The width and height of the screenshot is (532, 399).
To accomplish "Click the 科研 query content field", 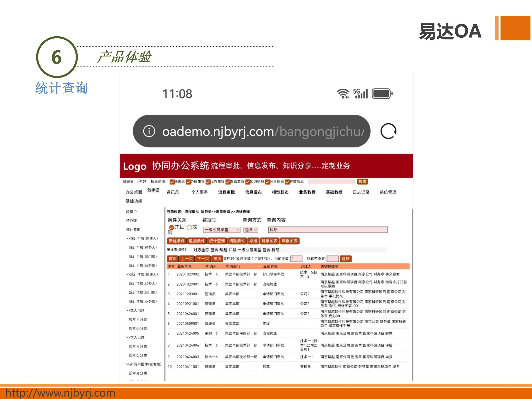I will click(x=328, y=230).
